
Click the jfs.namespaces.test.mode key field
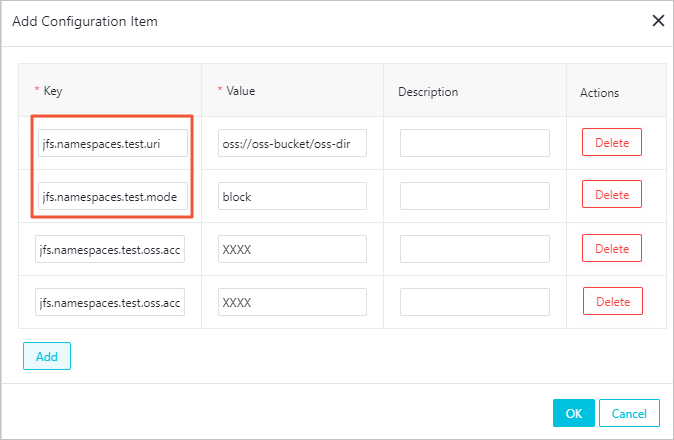112,197
